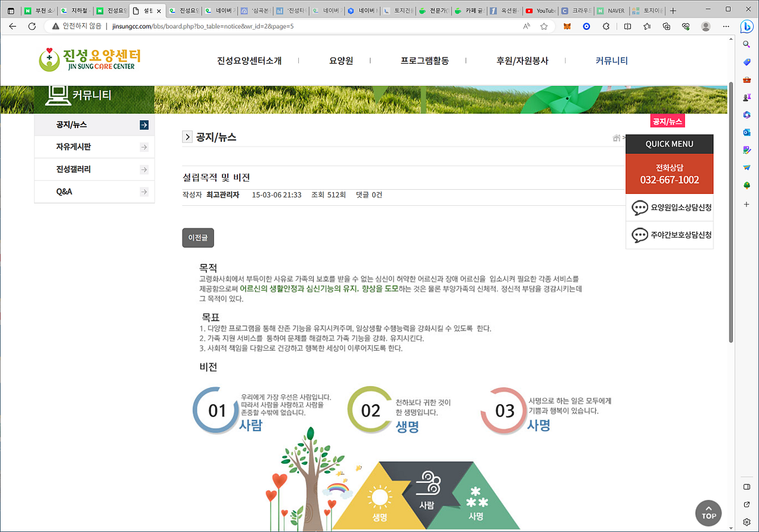
Task: Open collections icon in toolbar
Action: pyautogui.click(x=666, y=26)
